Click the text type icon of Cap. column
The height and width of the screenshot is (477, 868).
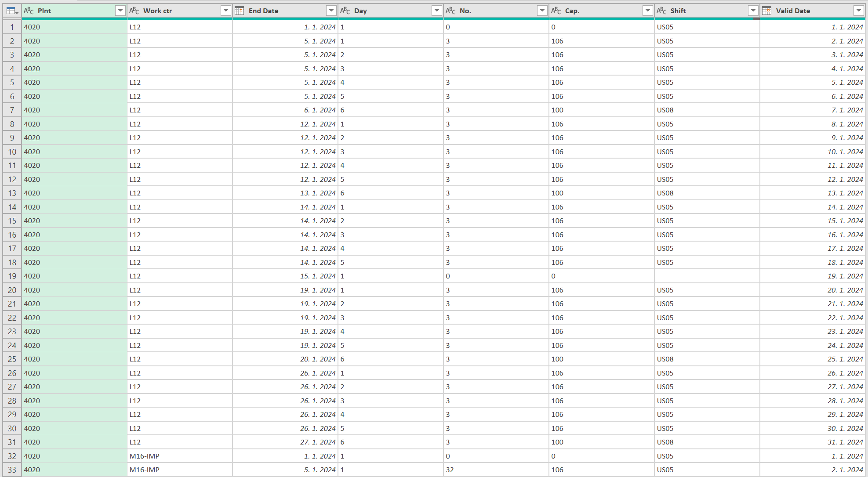pos(556,11)
